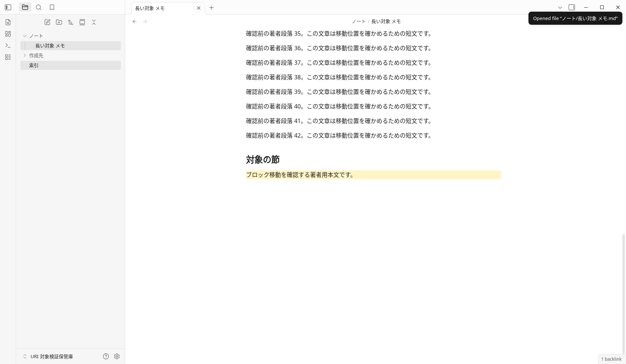Click the 長い対象 メモ breadcrumb title
626x364 pixels.
click(386, 21)
